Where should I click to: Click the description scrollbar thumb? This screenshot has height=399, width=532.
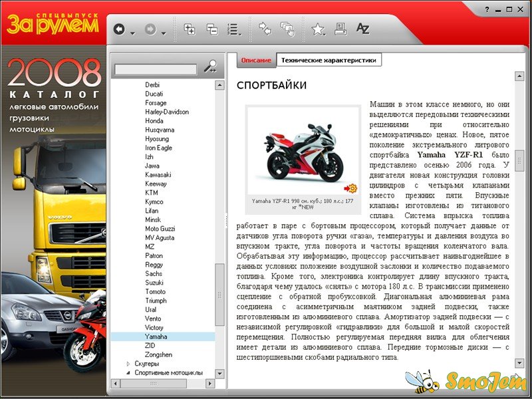pos(519,161)
